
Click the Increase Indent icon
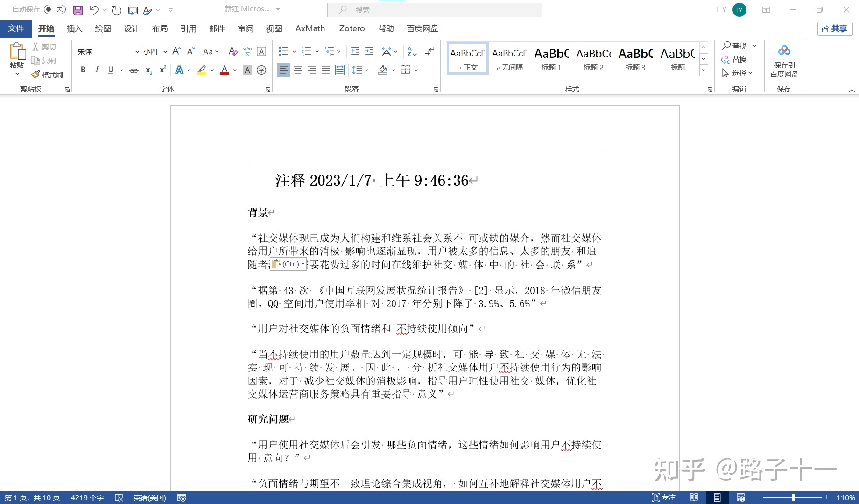point(369,51)
